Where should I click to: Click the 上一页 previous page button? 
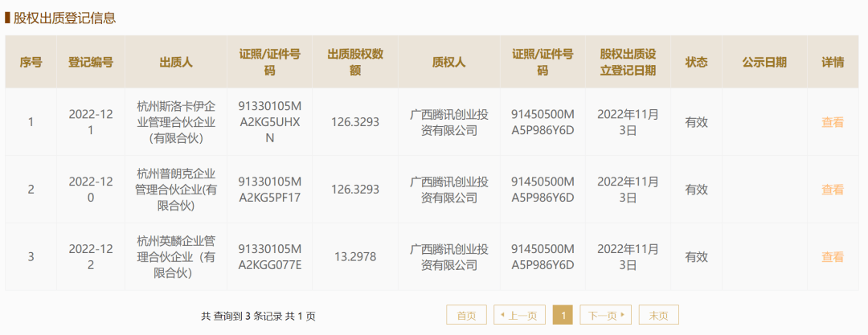point(519,315)
